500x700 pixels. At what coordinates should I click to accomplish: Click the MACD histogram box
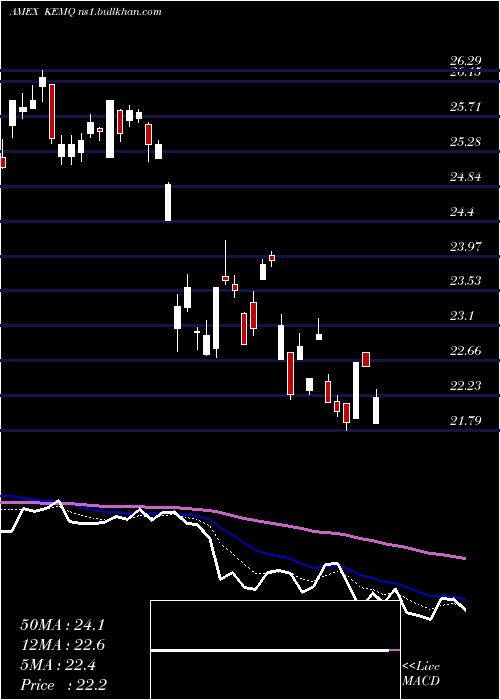[275, 650]
